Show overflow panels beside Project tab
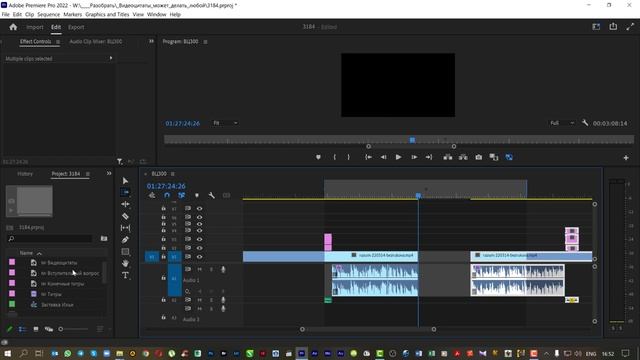The image size is (640, 360). point(109,173)
